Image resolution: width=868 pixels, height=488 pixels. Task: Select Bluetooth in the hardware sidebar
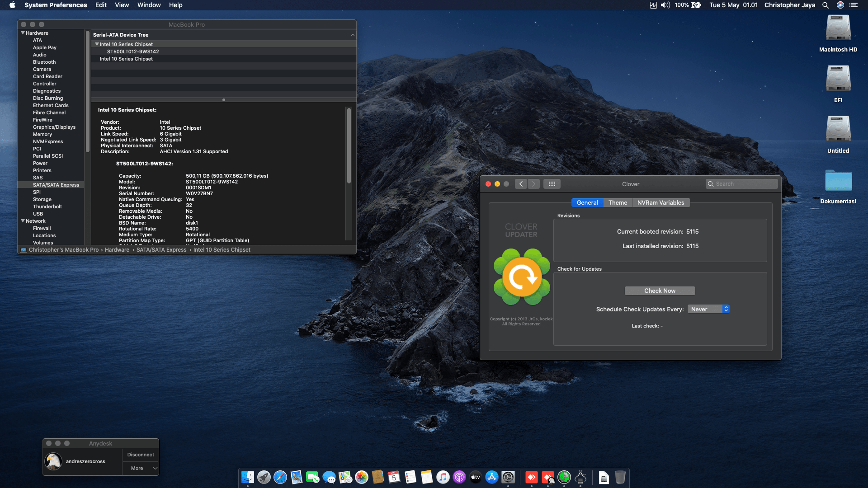[44, 62]
